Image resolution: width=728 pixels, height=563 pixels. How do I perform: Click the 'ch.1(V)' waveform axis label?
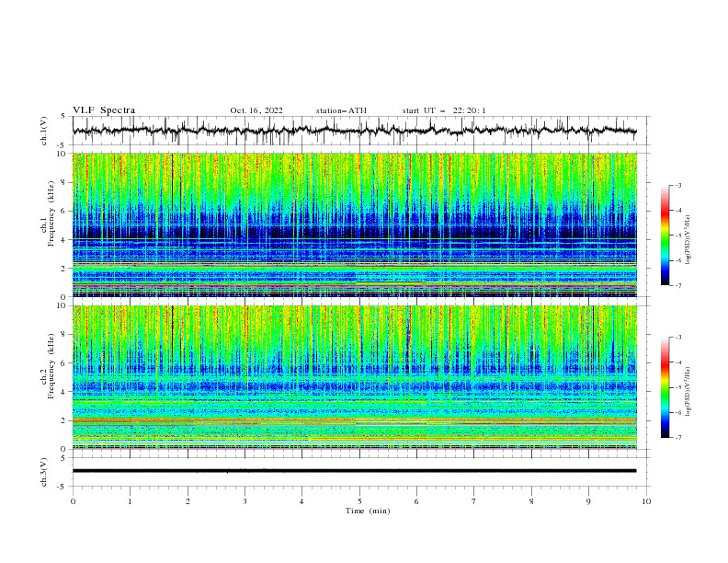click(44, 131)
